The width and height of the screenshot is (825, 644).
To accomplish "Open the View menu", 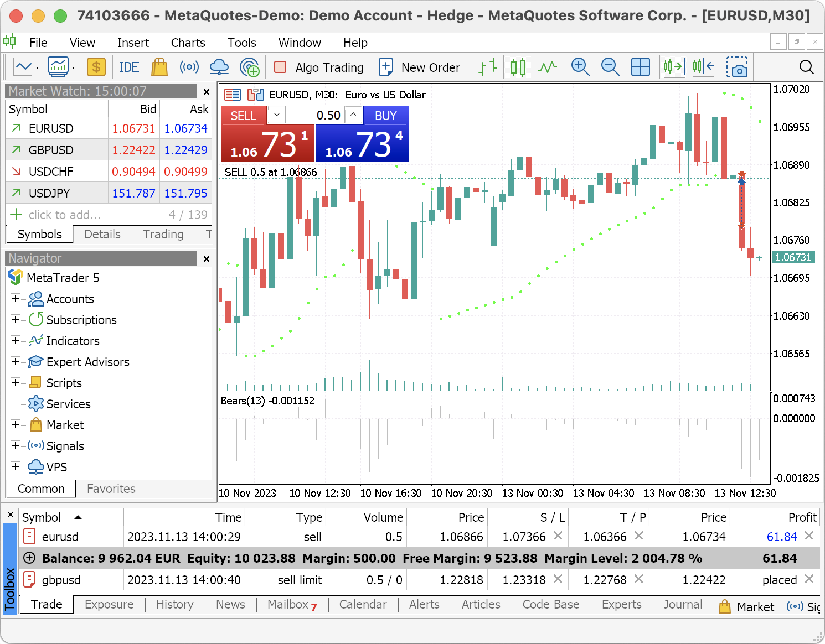I will tap(82, 43).
